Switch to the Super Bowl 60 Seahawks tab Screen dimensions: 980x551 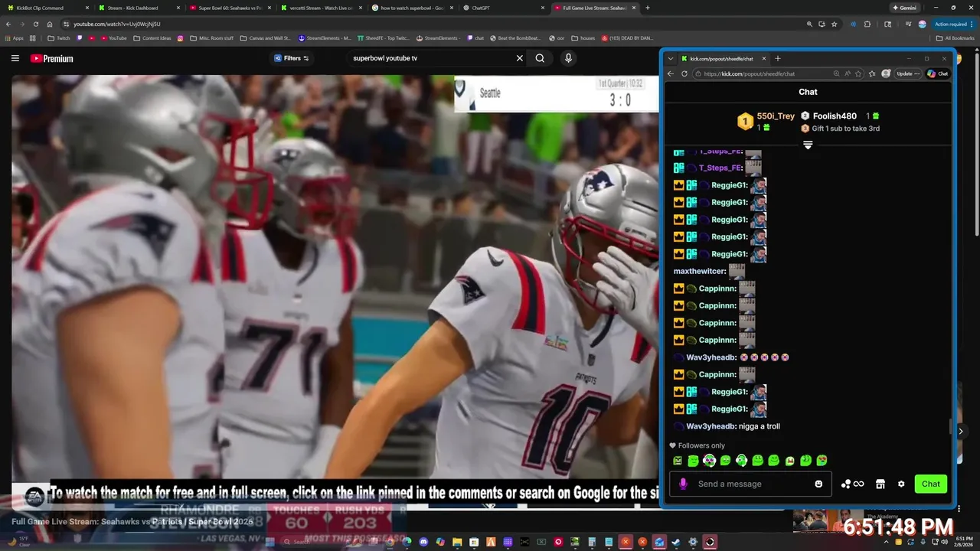230,8
